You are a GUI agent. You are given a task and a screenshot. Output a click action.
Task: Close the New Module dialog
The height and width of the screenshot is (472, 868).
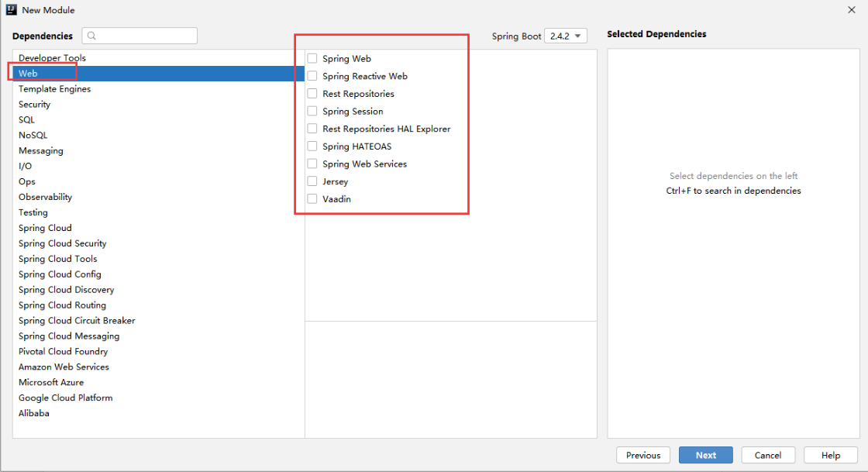pyautogui.click(x=852, y=10)
